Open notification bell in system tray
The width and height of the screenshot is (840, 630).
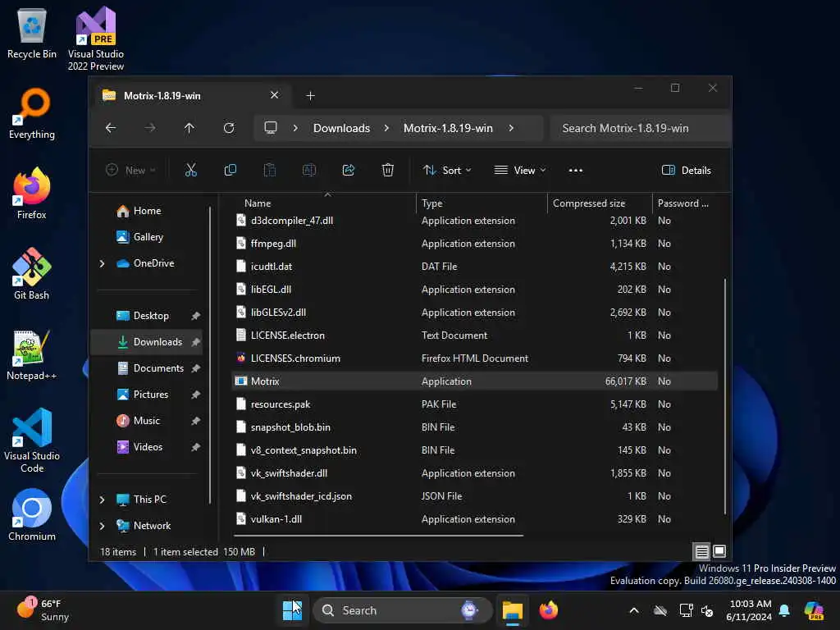click(x=784, y=610)
